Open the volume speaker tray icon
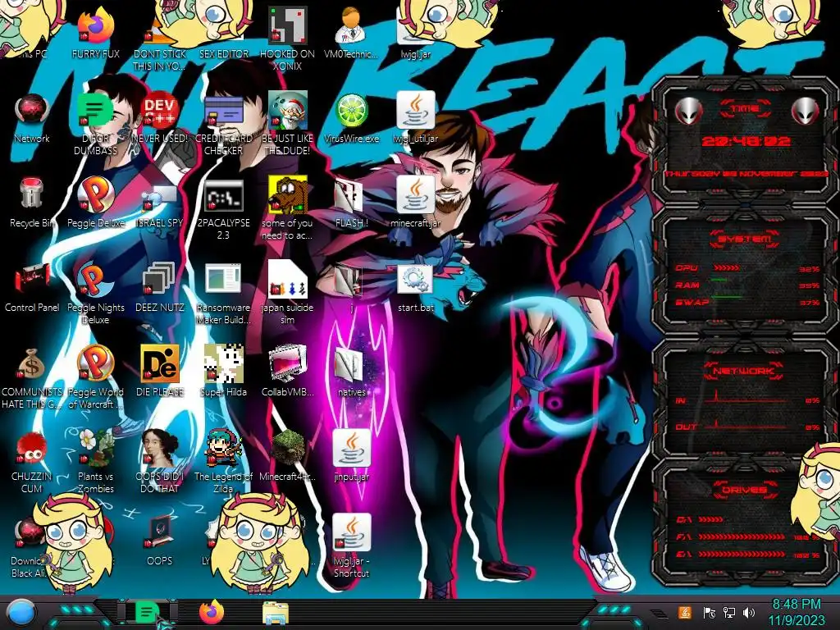 coord(749,612)
